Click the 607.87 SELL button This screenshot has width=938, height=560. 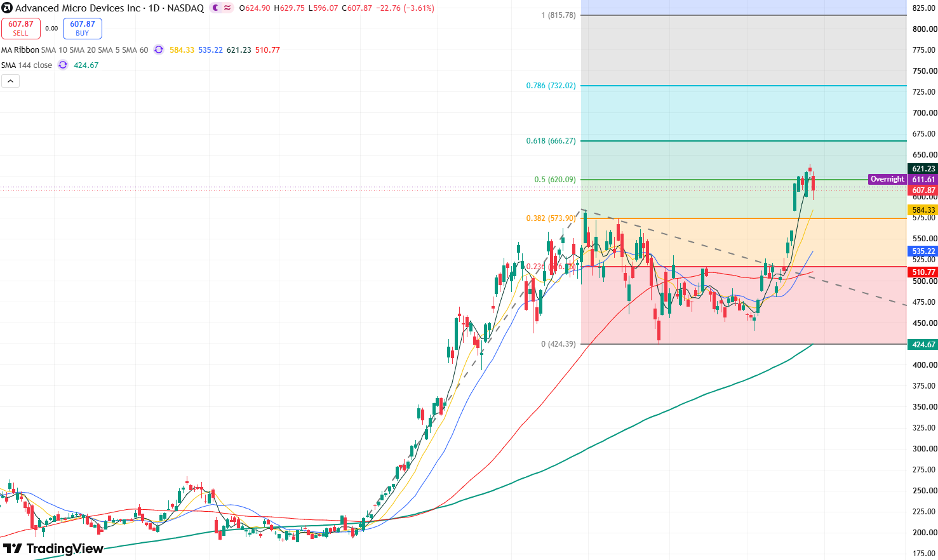21,29
